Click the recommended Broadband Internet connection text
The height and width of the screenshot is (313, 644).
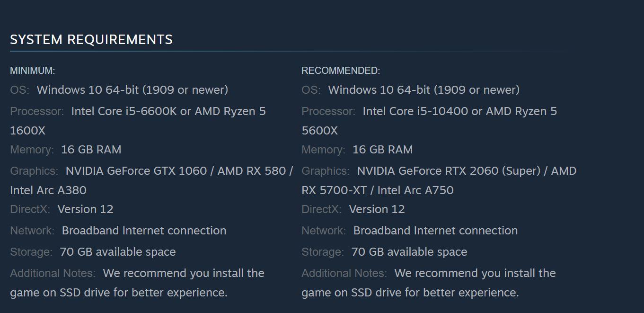pyautogui.click(x=436, y=231)
